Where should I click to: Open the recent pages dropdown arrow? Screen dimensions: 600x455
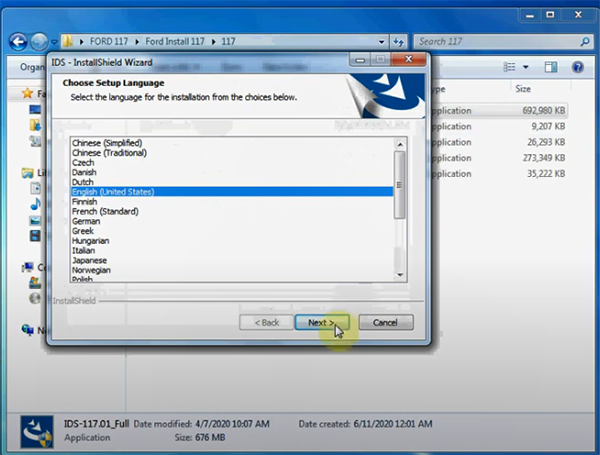tap(54, 42)
